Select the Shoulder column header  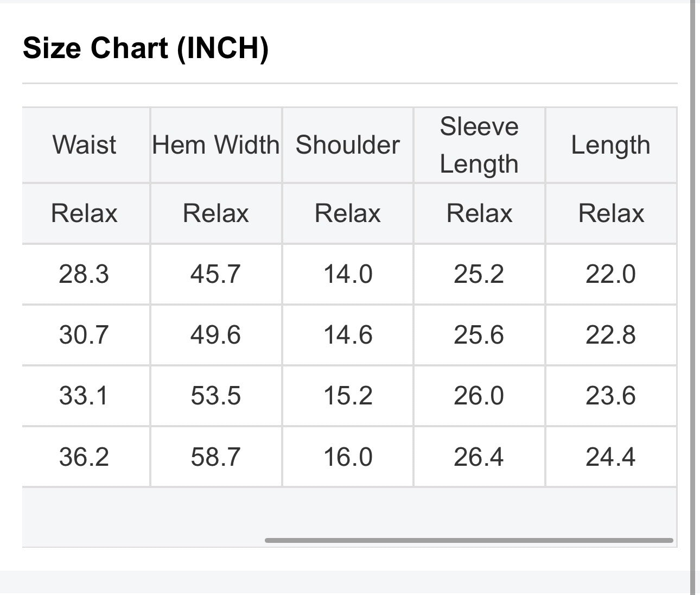coord(347,145)
